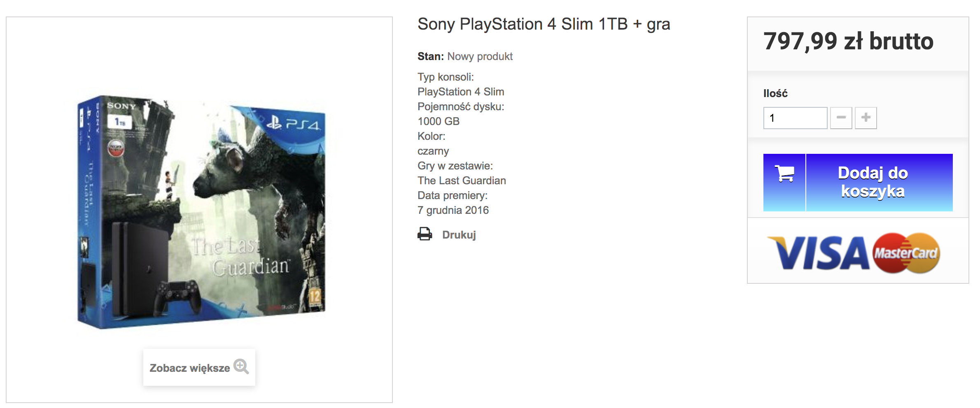This screenshot has height=408, width=980.
Task: Open the Drukuj print link
Action: coord(459,235)
